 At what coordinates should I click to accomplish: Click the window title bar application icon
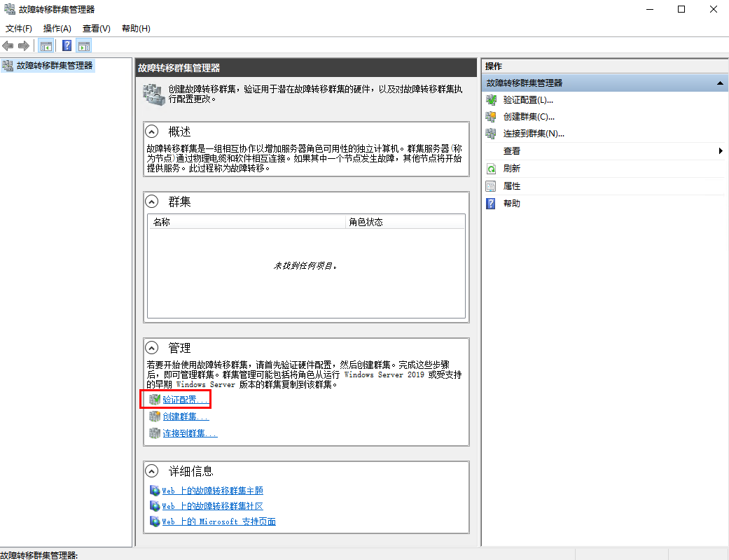(x=10, y=9)
